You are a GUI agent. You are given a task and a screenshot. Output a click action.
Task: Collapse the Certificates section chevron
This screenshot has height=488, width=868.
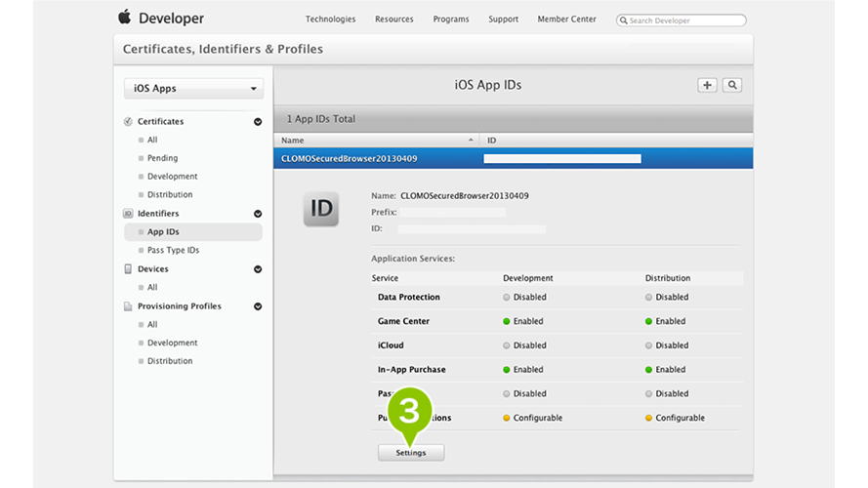(258, 122)
